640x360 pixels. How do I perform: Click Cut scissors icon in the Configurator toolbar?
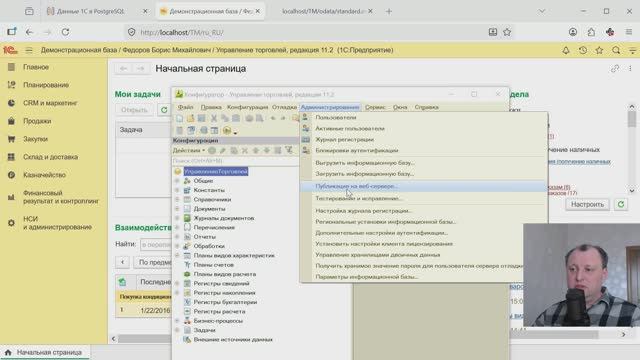[x=213, y=118]
